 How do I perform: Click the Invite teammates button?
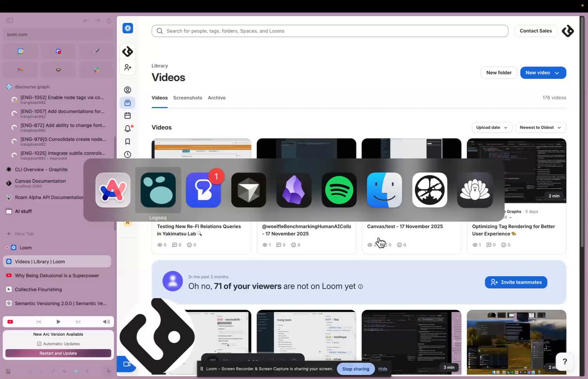pos(516,282)
